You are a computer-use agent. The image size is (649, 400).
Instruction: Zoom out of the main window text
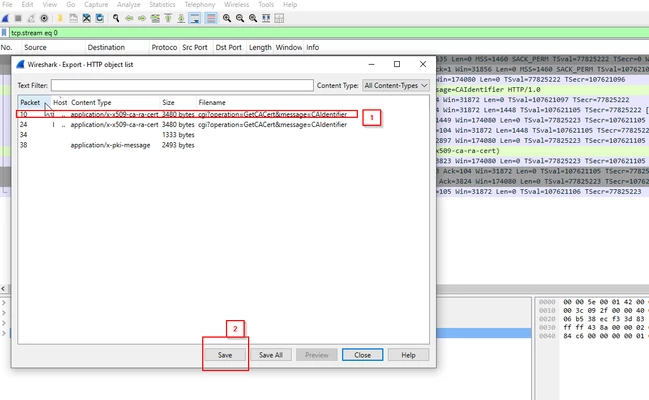[240, 18]
